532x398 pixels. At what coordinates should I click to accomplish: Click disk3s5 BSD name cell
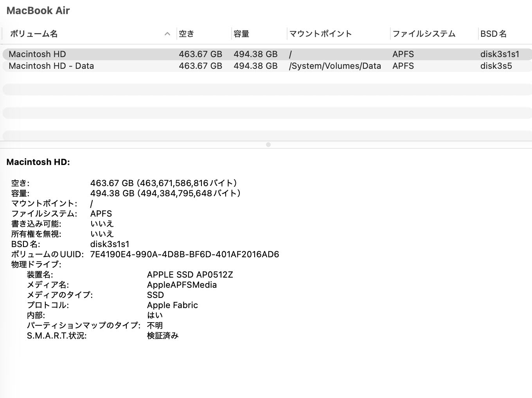(x=496, y=66)
